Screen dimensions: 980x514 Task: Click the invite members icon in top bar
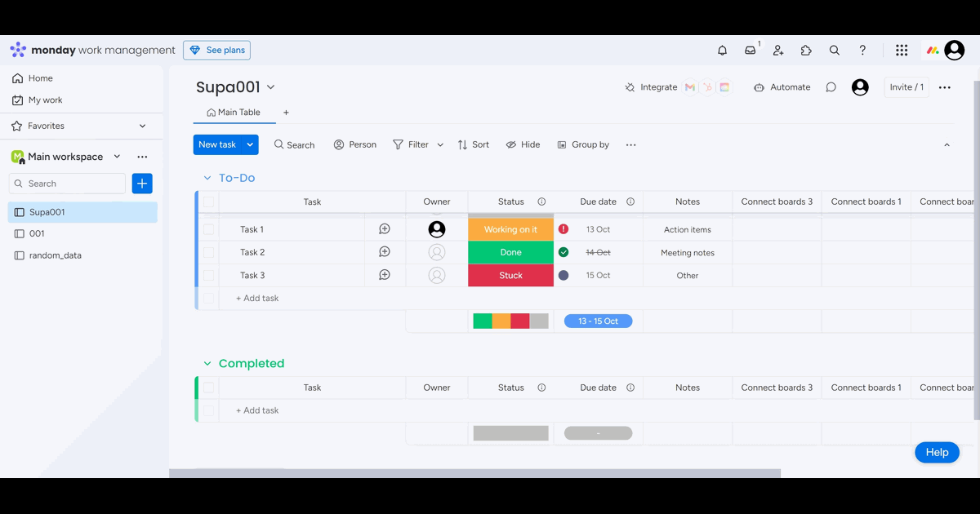tap(778, 51)
